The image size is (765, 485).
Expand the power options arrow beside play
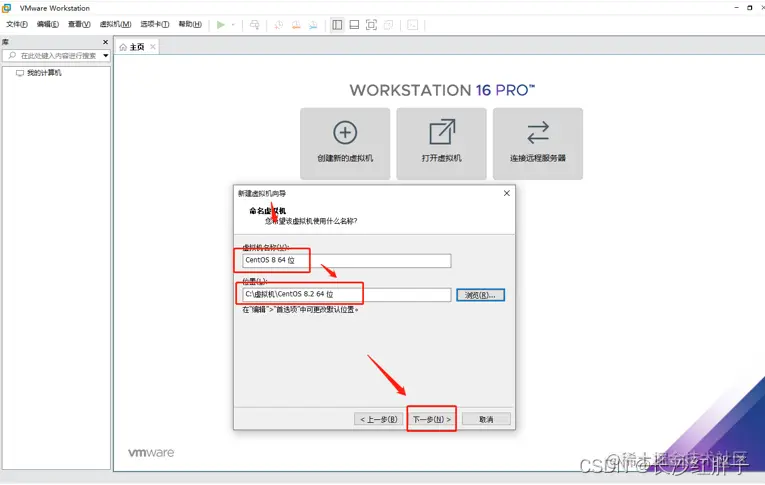[233, 25]
